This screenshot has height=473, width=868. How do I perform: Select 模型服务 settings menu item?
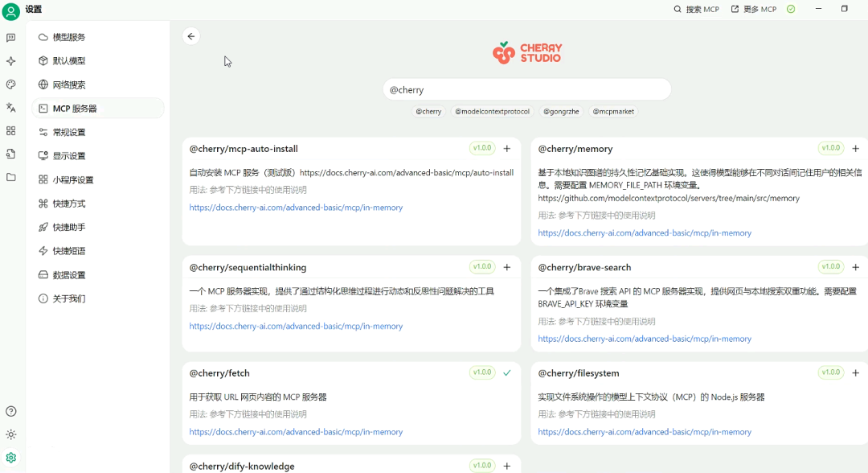(98, 37)
